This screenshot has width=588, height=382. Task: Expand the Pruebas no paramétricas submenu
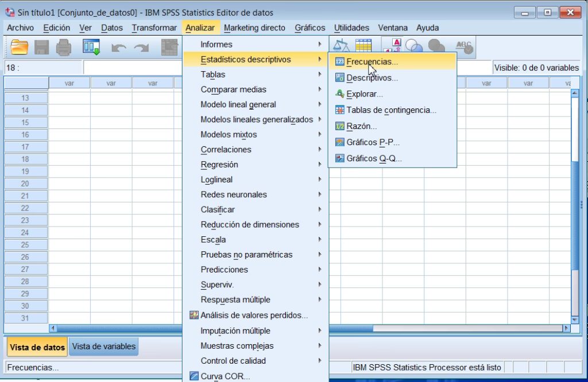point(246,255)
